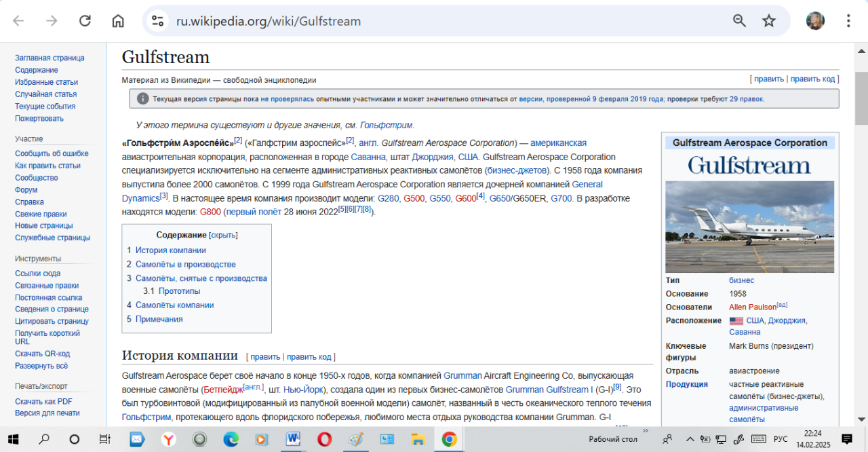Go to Свежие правки in sidebar
The image size is (868, 452).
pyautogui.click(x=41, y=214)
